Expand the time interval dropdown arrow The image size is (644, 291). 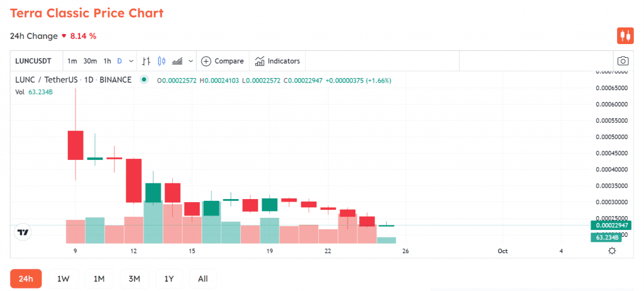coord(131,61)
